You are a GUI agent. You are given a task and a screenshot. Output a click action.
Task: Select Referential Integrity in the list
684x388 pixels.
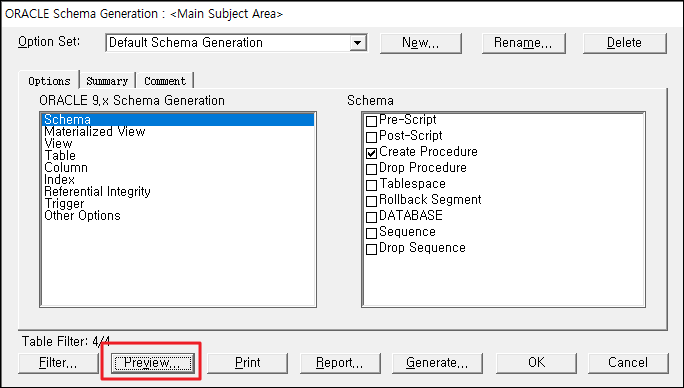click(x=178, y=192)
